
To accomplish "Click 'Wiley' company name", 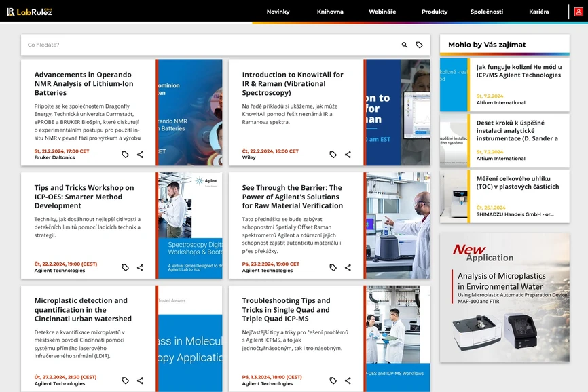I will pyautogui.click(x=249, y=157).
